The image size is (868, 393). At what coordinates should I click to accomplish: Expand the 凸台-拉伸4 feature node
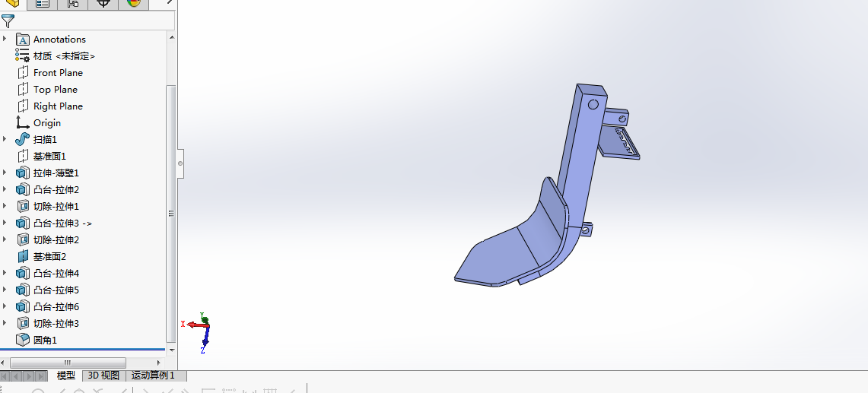pos(5,273)
